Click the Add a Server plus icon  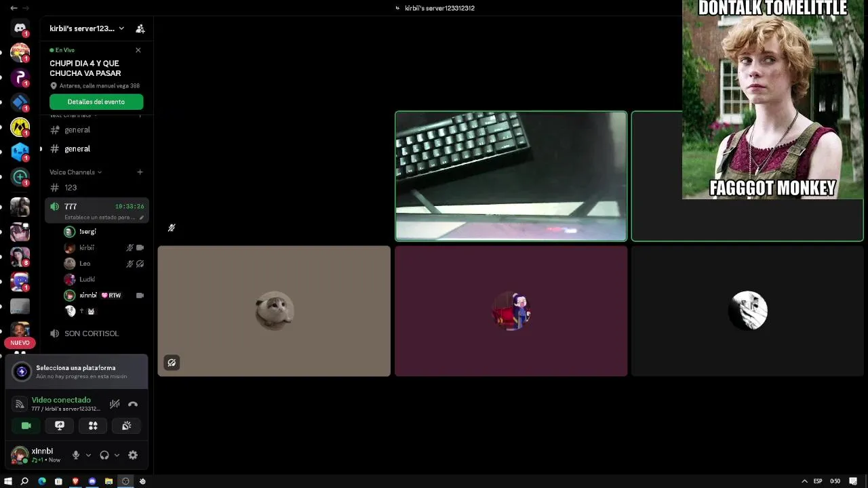[20, 177]
